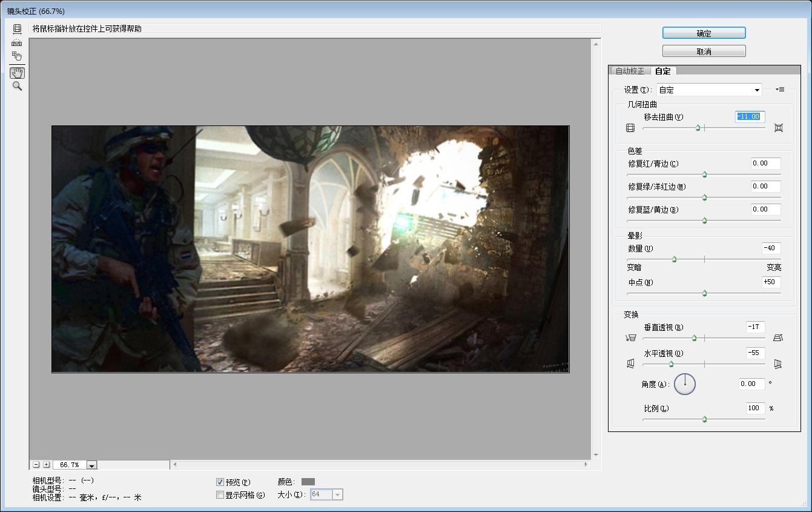Click the preview vertical scrollbar down arrow
Image resolution: width=812 pixels, height=512 pixels.
coord(596,455)
